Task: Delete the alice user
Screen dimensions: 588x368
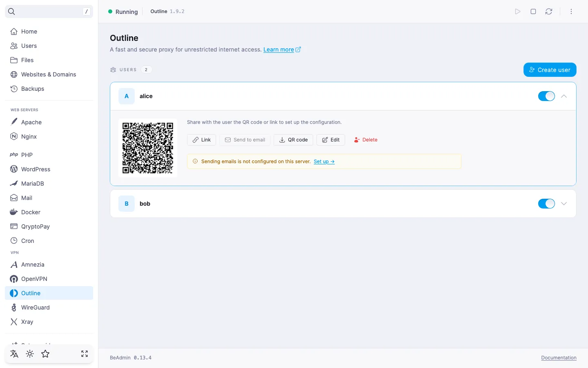Action: pyautogui.click(x=365, y=140)
